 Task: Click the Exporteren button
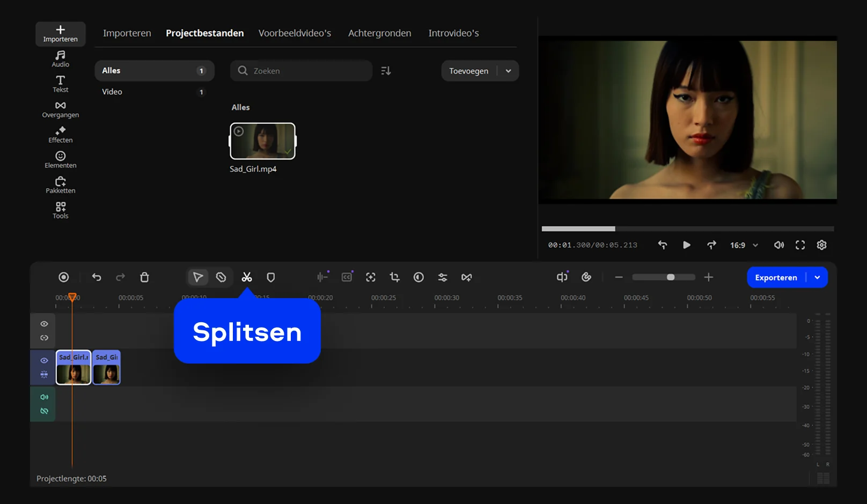[x=776, y=278]
